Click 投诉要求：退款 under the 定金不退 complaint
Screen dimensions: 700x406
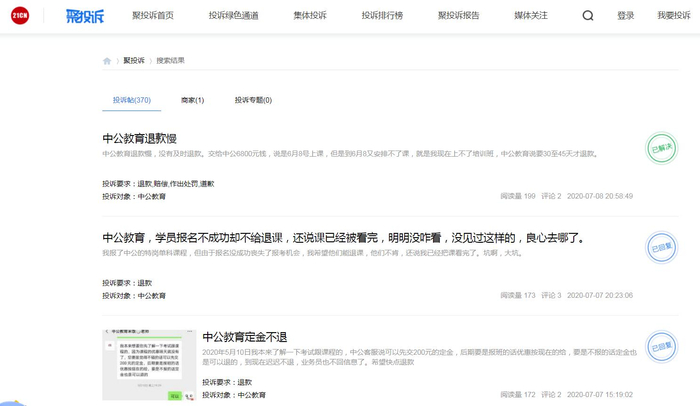coord(227,382)
